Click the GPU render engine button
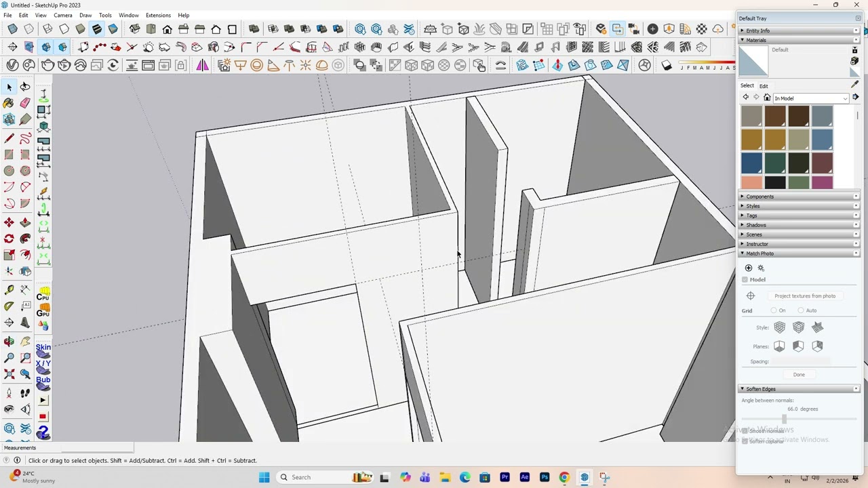The image size is (868, 488). tap(43, 310)
